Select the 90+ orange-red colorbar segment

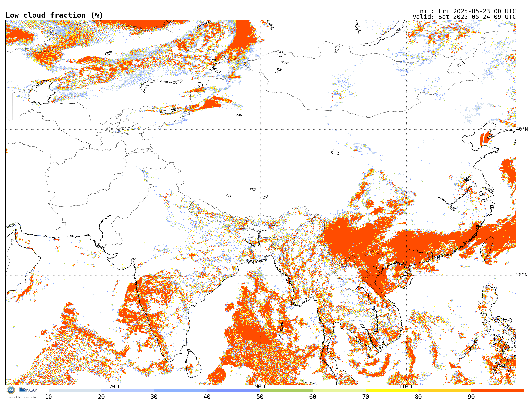pos(498,391)
